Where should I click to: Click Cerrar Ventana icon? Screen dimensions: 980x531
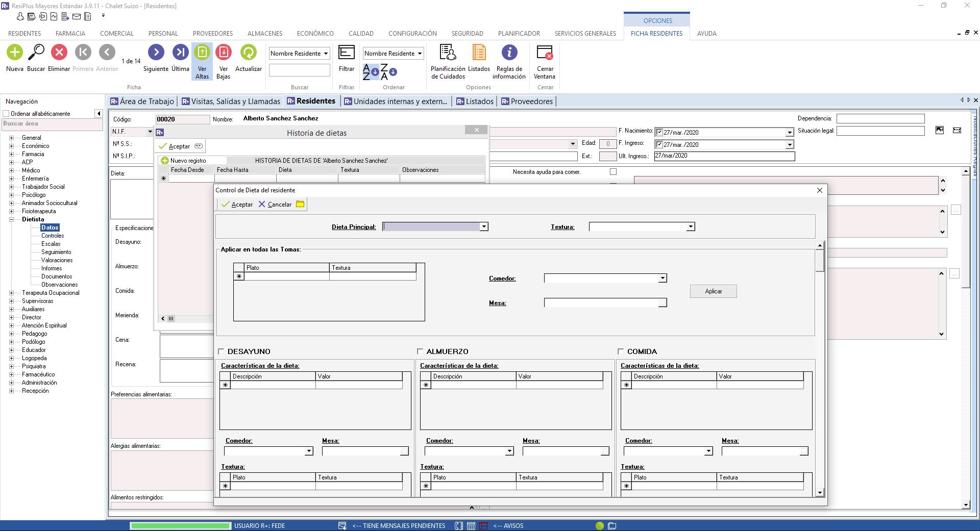(545, 52)
